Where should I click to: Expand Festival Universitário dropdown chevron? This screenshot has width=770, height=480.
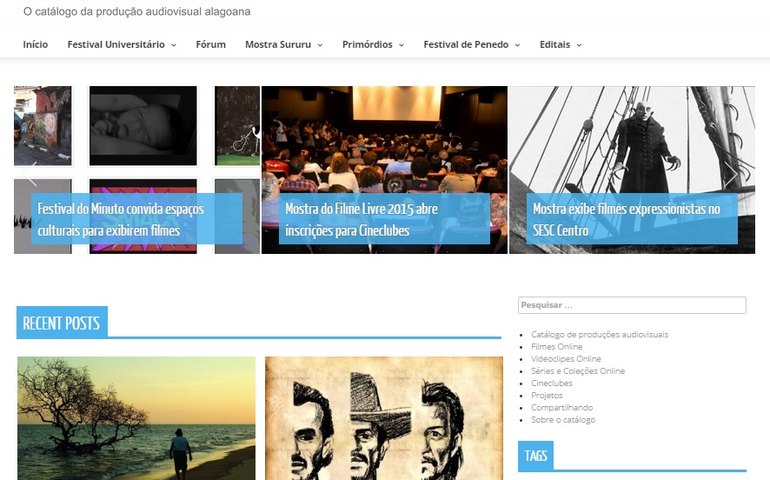pos(173,45)
